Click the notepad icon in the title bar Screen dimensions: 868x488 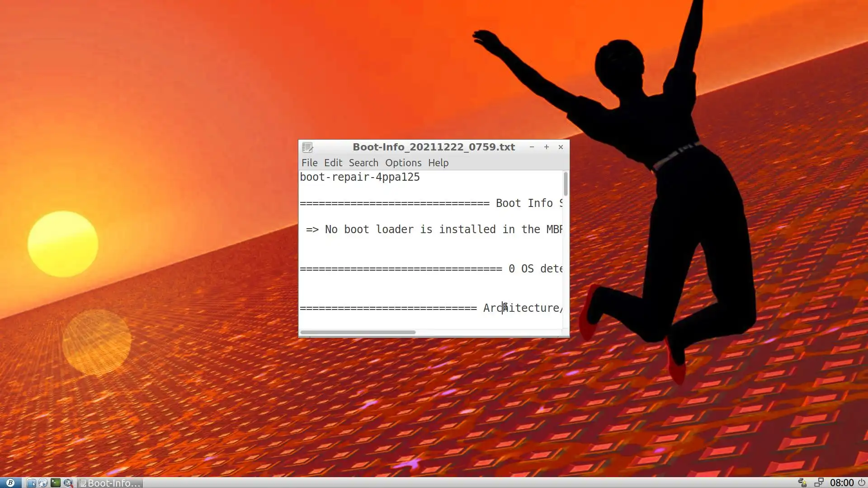(307, 147)
